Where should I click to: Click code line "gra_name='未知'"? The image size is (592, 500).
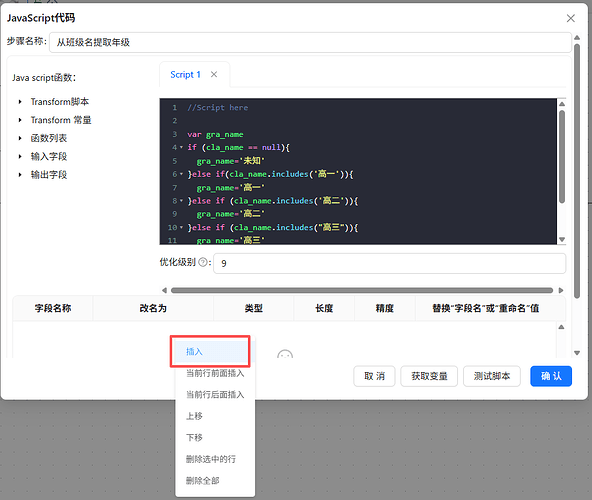coord(231,161)
